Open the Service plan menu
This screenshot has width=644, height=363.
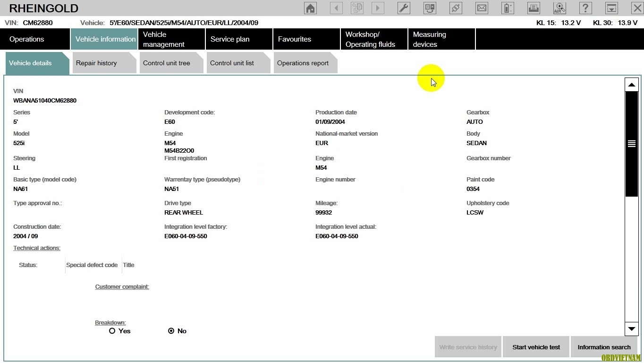[x=239, y=39]
